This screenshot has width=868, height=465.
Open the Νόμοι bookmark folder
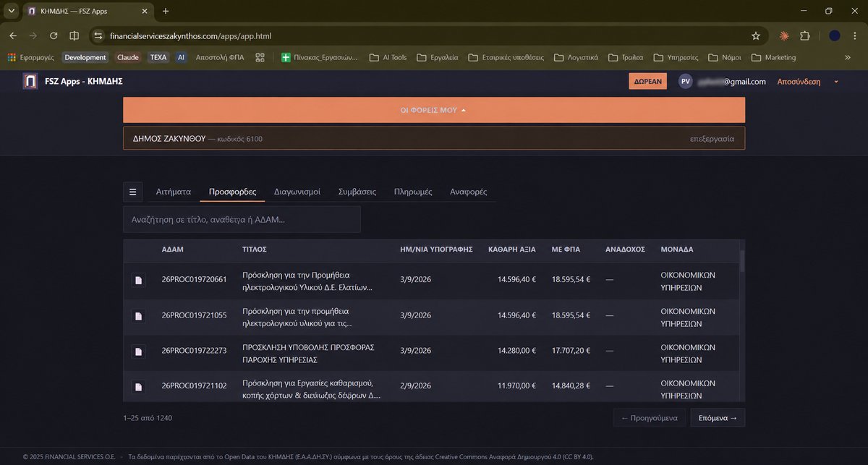click(x=725, y=57)
